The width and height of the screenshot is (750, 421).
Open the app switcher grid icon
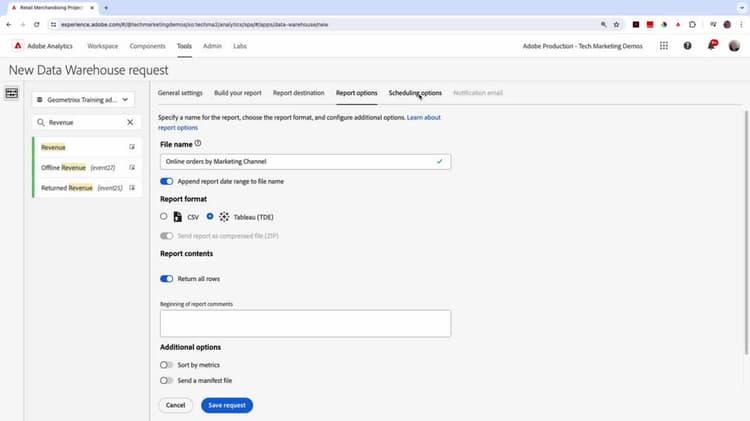pyautogui.click(x=664, y=46)
